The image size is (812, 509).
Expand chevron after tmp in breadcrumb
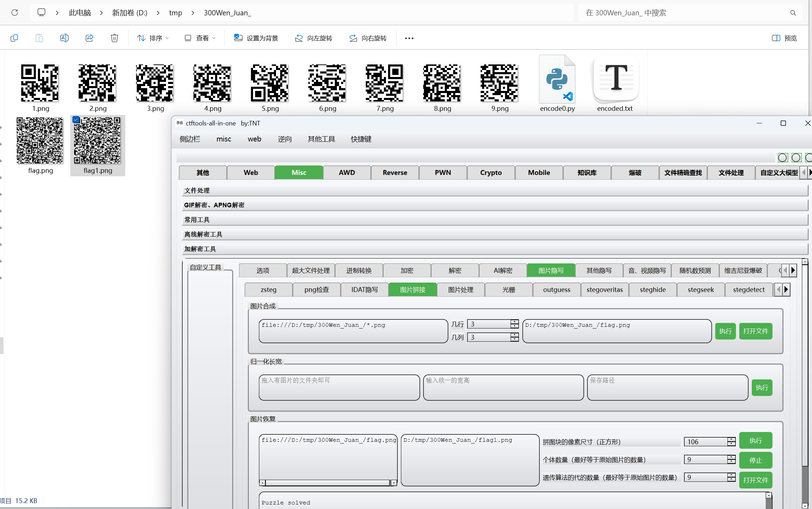193,13
